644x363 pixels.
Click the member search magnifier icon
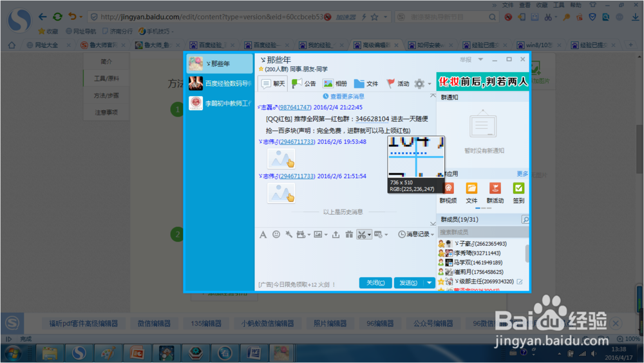click(526, 219)
